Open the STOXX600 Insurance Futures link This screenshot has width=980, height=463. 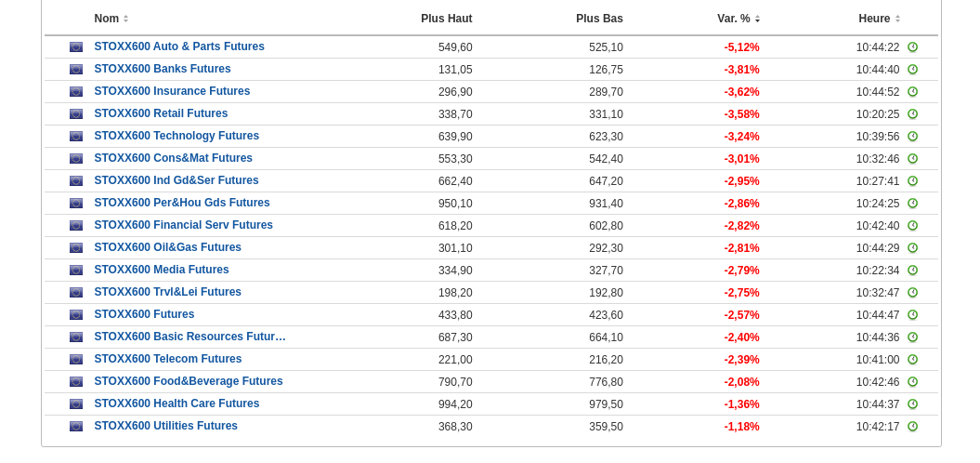coord(172,91)
